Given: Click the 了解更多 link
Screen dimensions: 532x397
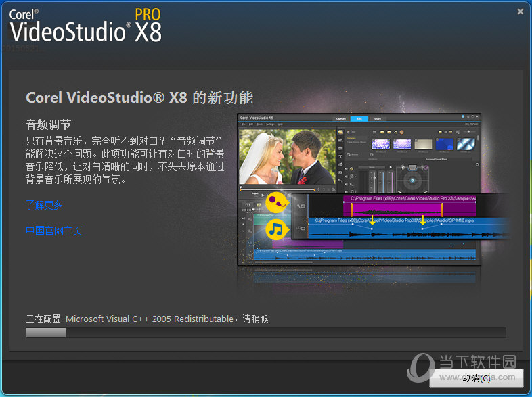Looking at the screenshot, I should click(45, 205).
